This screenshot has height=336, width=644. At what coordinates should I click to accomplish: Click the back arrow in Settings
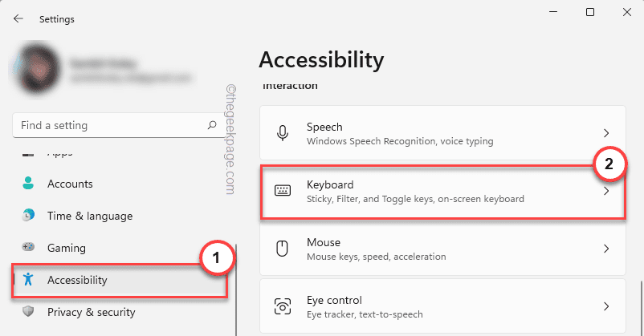tap(18, 17)
